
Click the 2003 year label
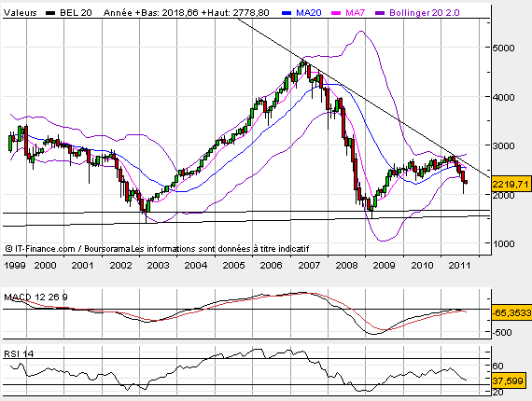[x=158, y=266]
